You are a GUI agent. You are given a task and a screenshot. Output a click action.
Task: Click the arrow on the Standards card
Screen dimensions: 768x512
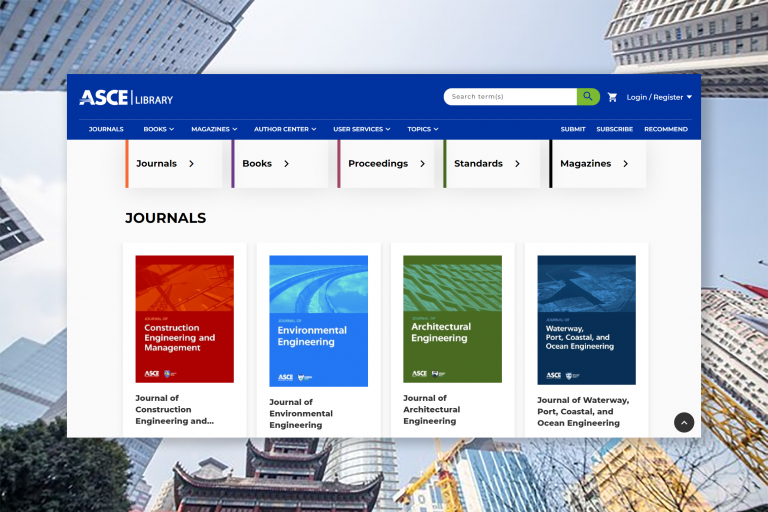(517, 164)
